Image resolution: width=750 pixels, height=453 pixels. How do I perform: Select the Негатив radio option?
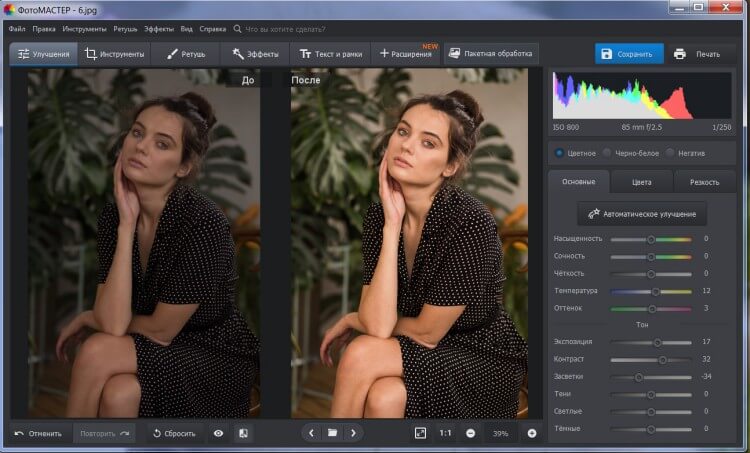(671, 153)
